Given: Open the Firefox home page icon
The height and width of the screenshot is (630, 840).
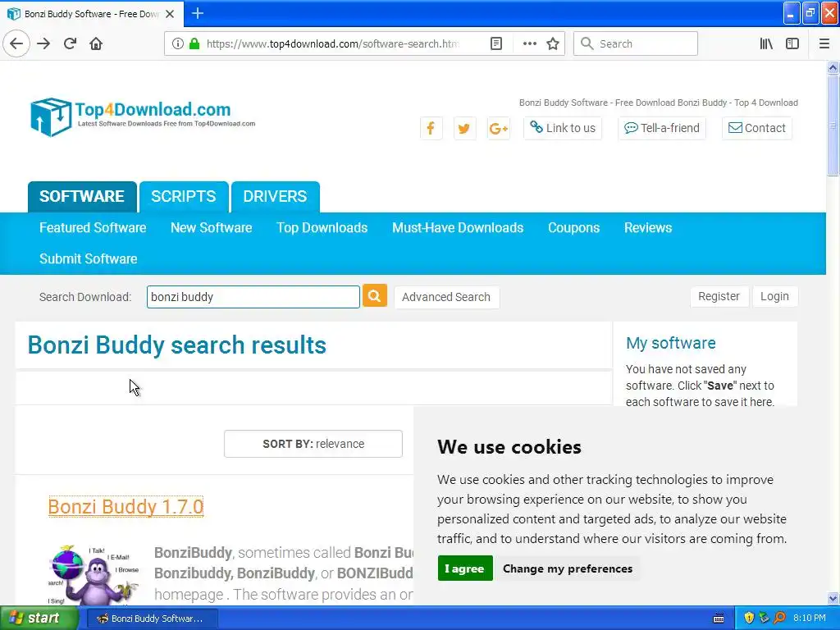Looking at the screenshot, I should pyautogui.click(x=96, y=43).
